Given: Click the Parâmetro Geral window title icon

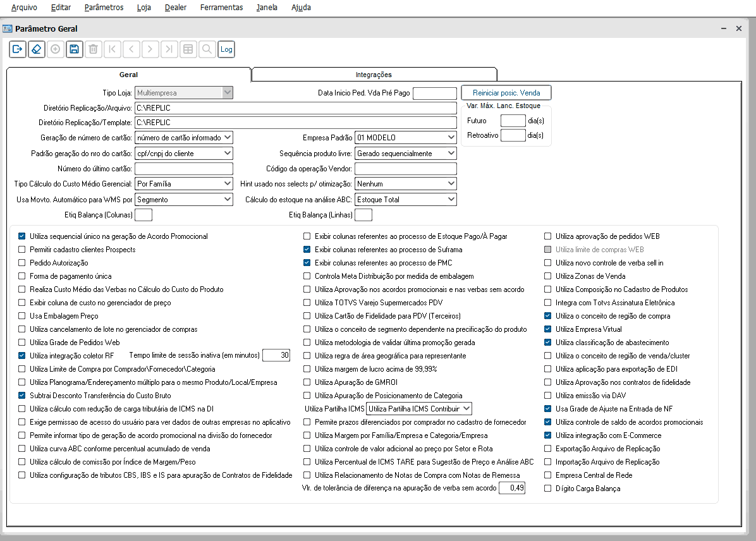Looking at the screenshot, I should point(7,29).
